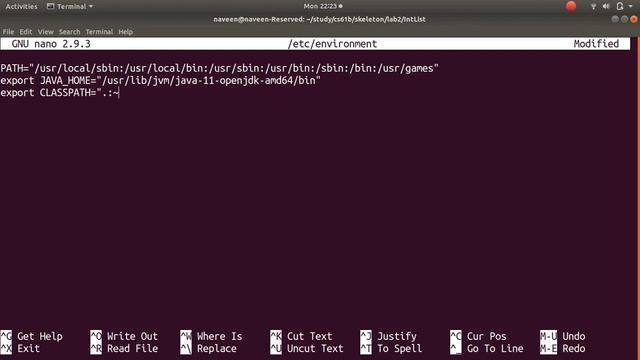
Task: Click the ^T To Spell shortcut
Action: pyautogui.click(x=391, y=349)
